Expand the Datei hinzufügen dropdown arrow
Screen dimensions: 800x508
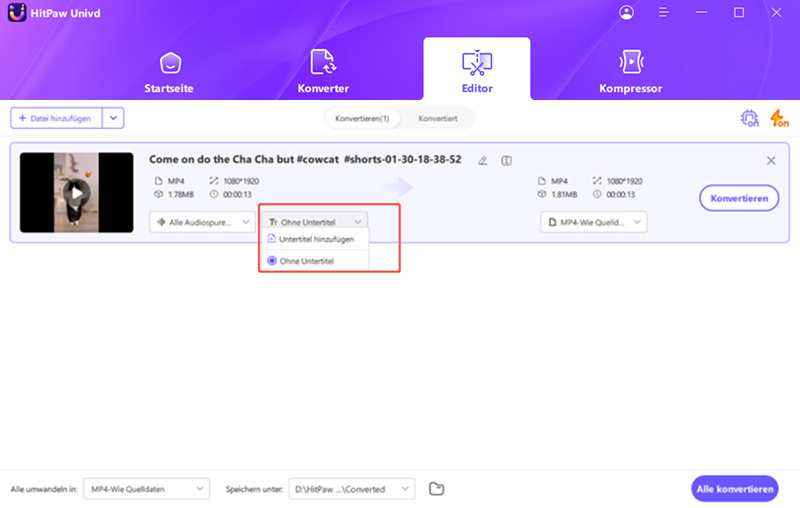tap(113, 118)
